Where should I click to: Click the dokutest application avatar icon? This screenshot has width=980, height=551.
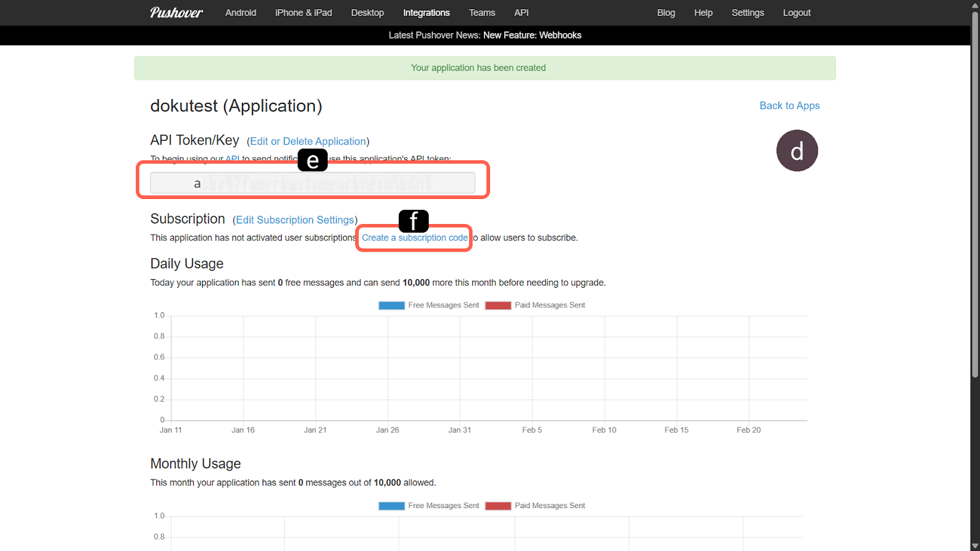click(x=797, y=151)
